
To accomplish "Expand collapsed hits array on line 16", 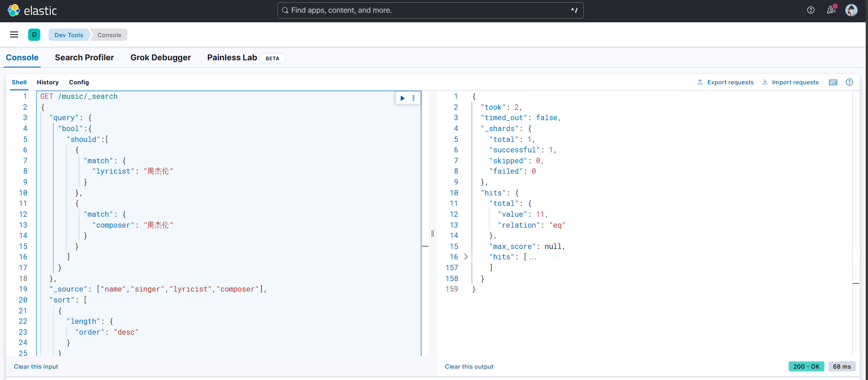I will click(x=466, y=257).
